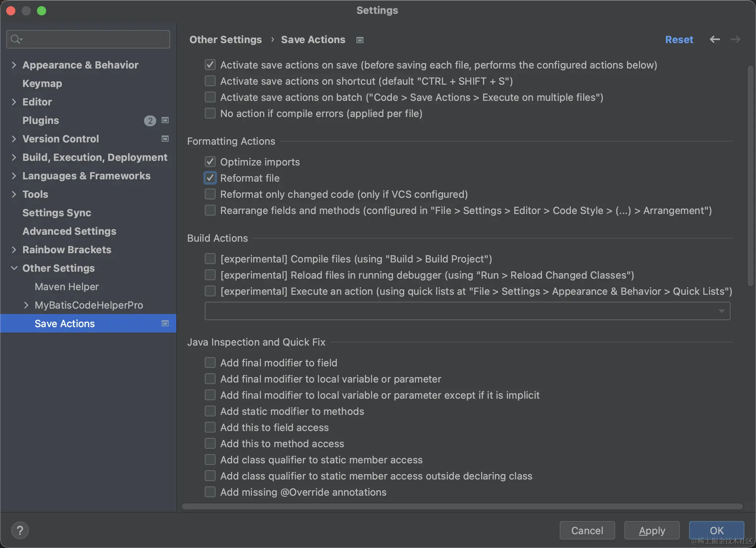Viewport: 756px width, 548px height.
Task: Click project icon in Save Actions sidebar row
Action: coord(165,324)
